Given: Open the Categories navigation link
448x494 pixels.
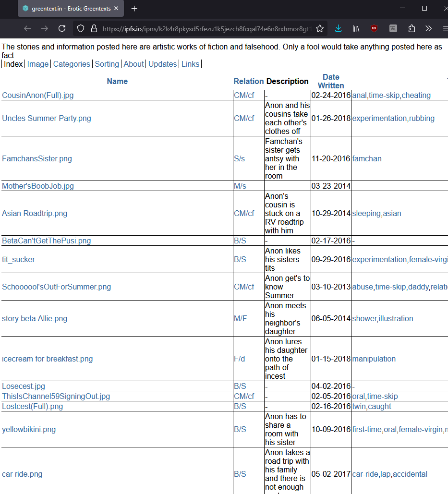Looking at the screenshot, I should click(72, 64).
